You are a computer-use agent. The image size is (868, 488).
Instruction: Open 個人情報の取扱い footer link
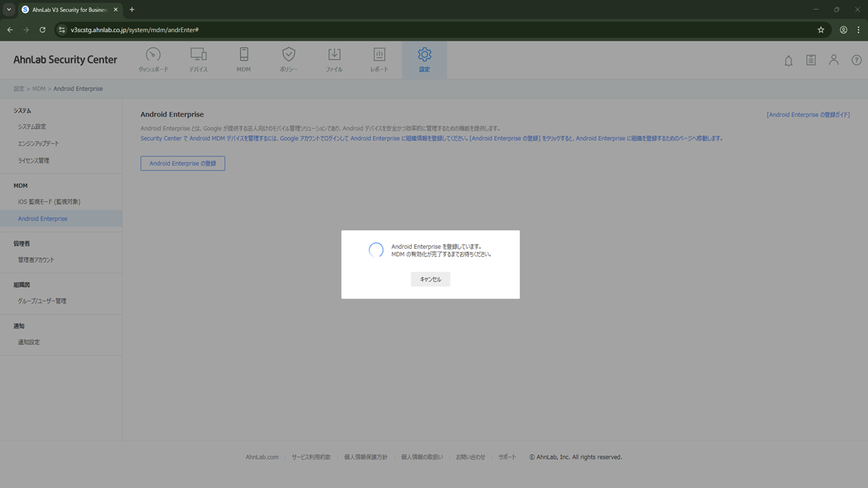click(x=422, y=457)
